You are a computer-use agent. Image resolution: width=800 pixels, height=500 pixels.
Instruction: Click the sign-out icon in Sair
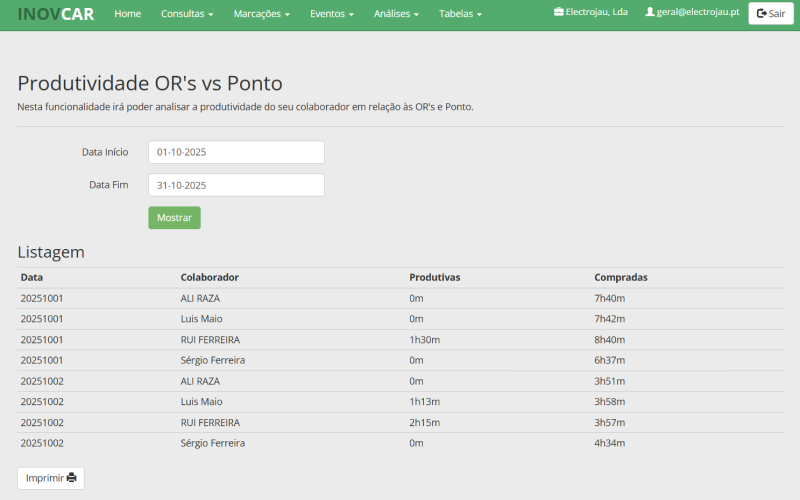click(762, 14)
